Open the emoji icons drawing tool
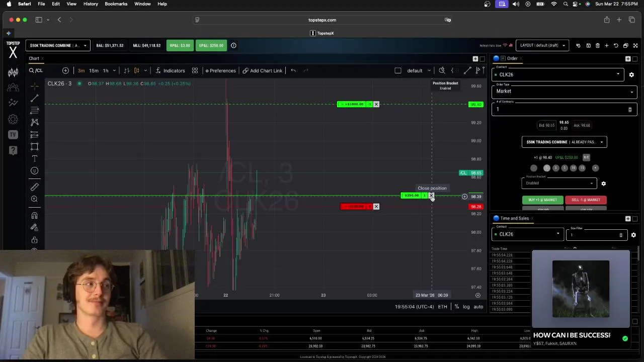 (34, 171)
